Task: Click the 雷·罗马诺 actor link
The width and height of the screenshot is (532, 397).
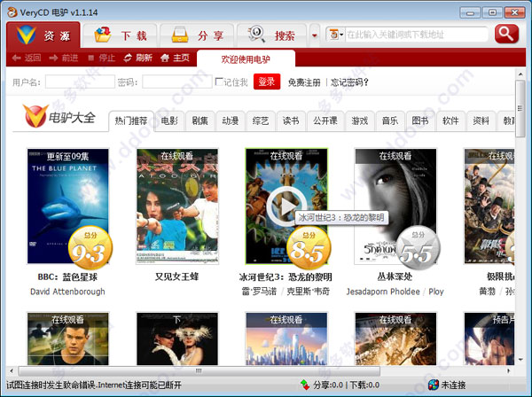Action: pos(259,292)
